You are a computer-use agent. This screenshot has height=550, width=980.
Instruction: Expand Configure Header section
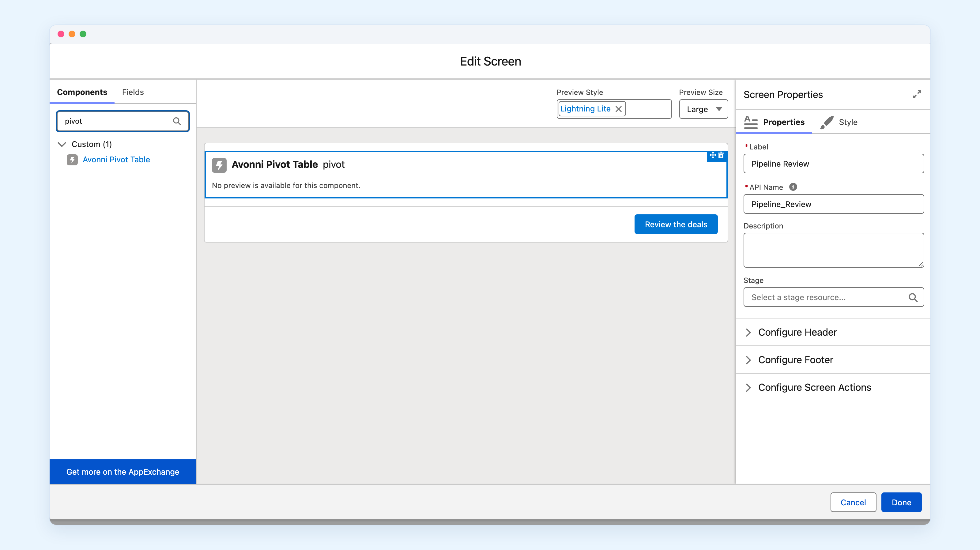point(833,332)
